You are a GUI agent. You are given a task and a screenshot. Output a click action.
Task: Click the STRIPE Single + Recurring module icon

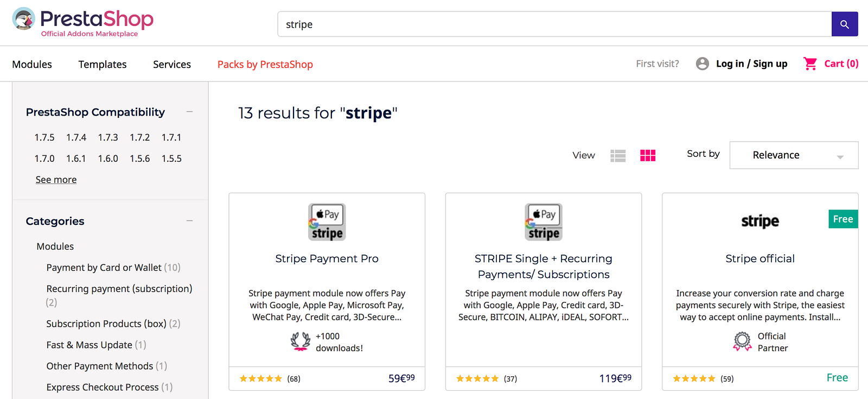click(544, 222)
